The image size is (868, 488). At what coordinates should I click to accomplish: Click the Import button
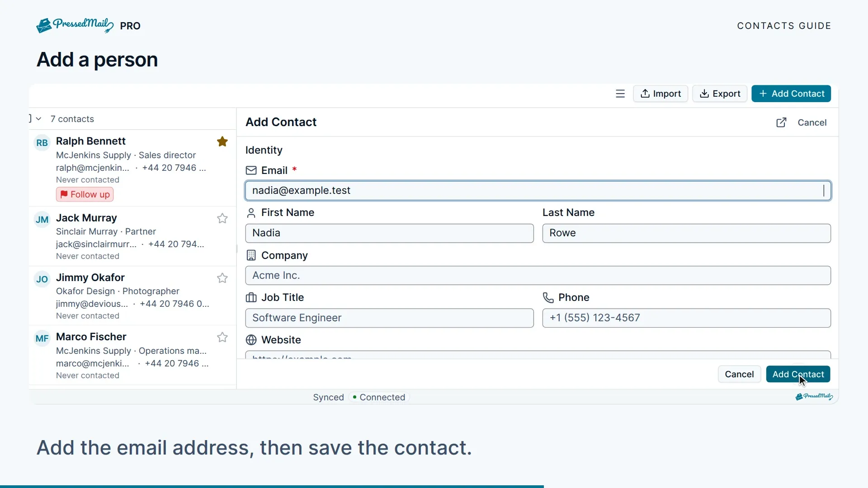click(660, 94)
